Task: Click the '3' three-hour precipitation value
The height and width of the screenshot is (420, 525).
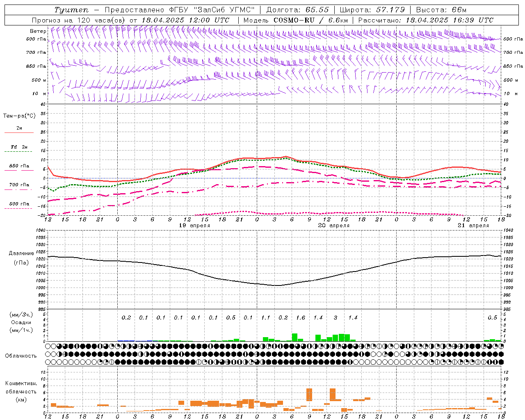Action: [x=336, y=317]
